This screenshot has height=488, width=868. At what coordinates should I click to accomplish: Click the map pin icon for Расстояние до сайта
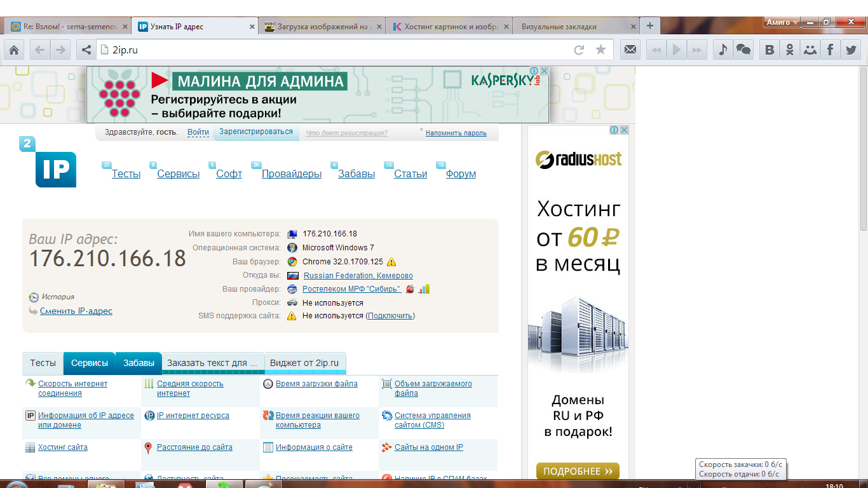[148, 448]
